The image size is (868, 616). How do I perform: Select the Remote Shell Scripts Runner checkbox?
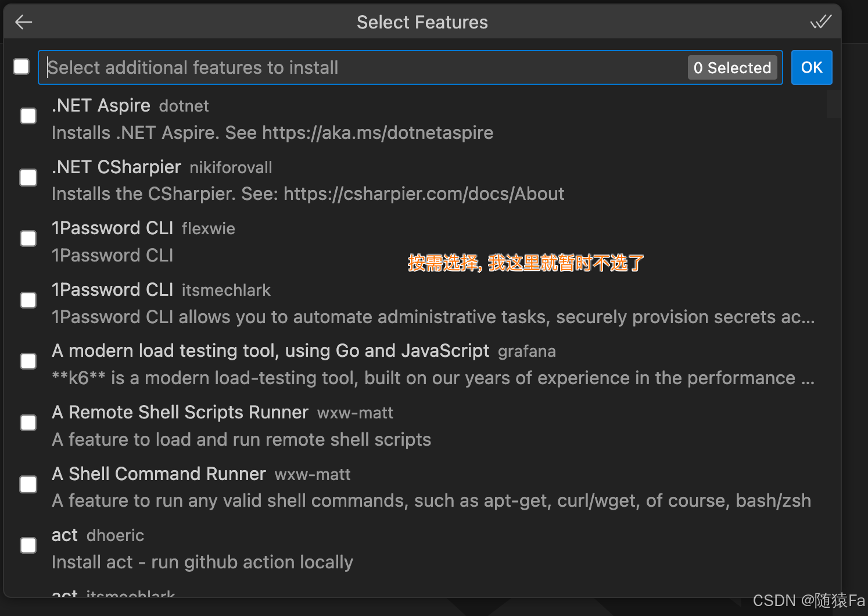point(28,423)
